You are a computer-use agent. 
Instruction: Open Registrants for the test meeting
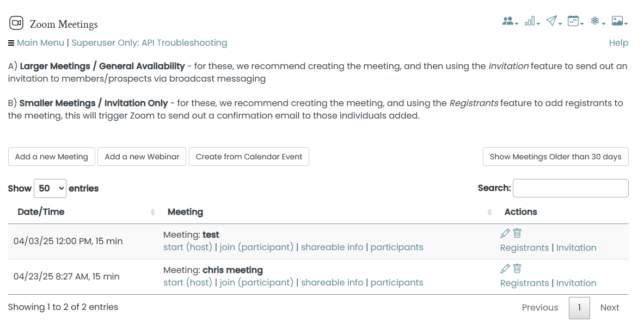point(524,248)
